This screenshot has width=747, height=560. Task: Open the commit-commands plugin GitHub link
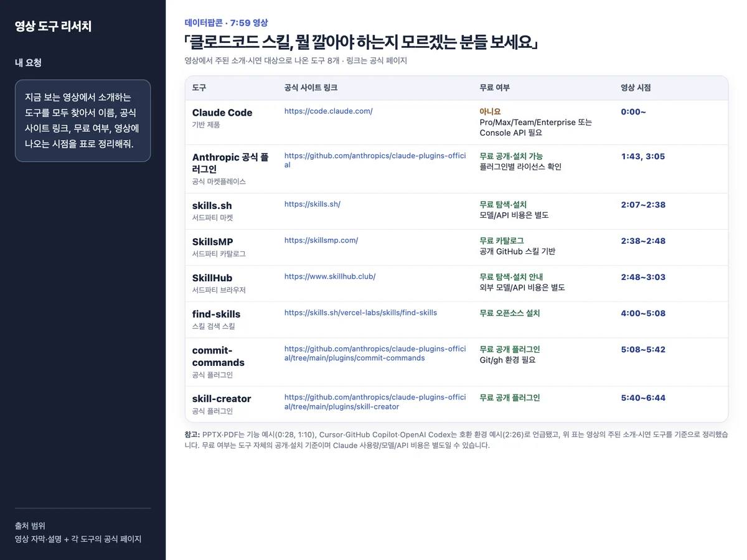point(375,353)
